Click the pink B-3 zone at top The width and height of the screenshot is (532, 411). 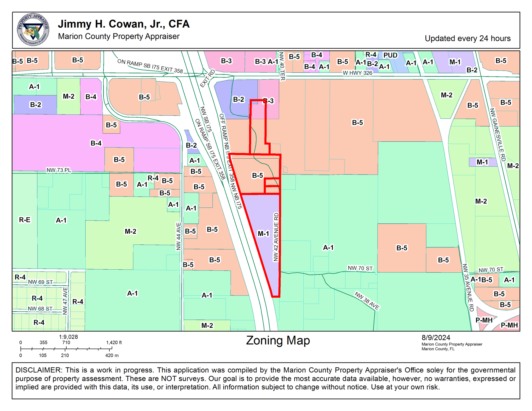(226, 61)
